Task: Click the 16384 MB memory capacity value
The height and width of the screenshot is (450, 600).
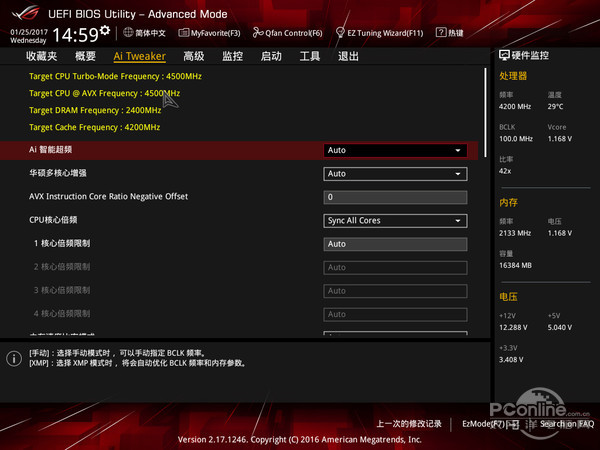Action: click(x=515, y=265)
